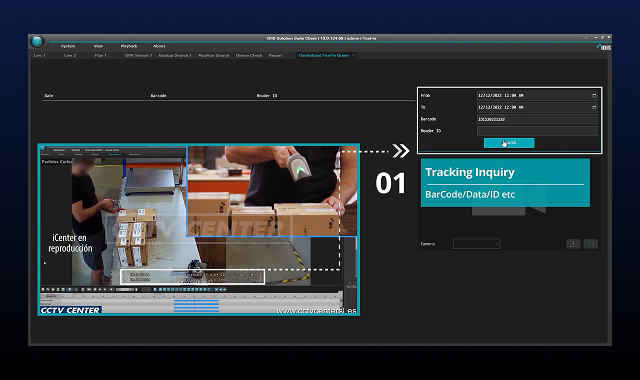640x380 pixels.
Task: Sort by the Barcode column header
Action: coord(158,96)
